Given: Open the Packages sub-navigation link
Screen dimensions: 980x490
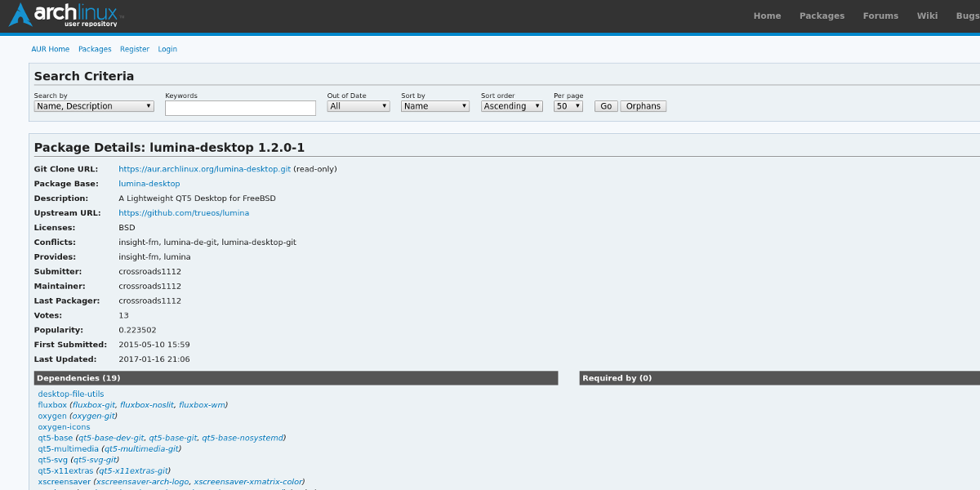Looking at the screenshot, I should pos(95,49).
